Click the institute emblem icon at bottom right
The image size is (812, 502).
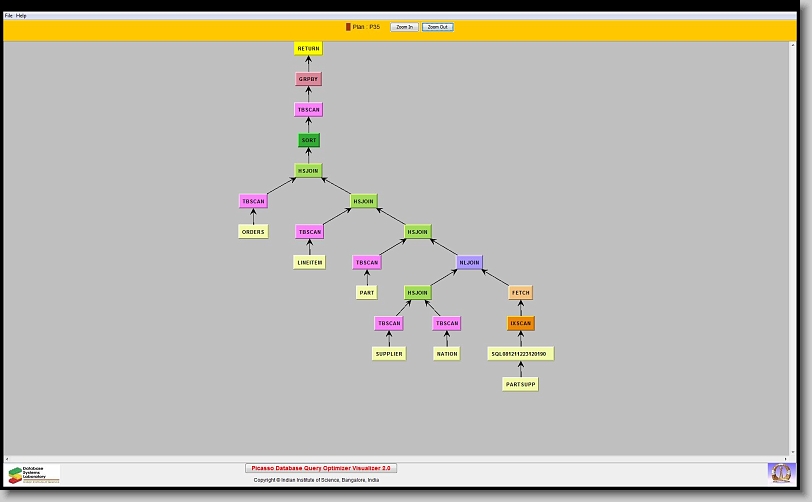point(780,472)
